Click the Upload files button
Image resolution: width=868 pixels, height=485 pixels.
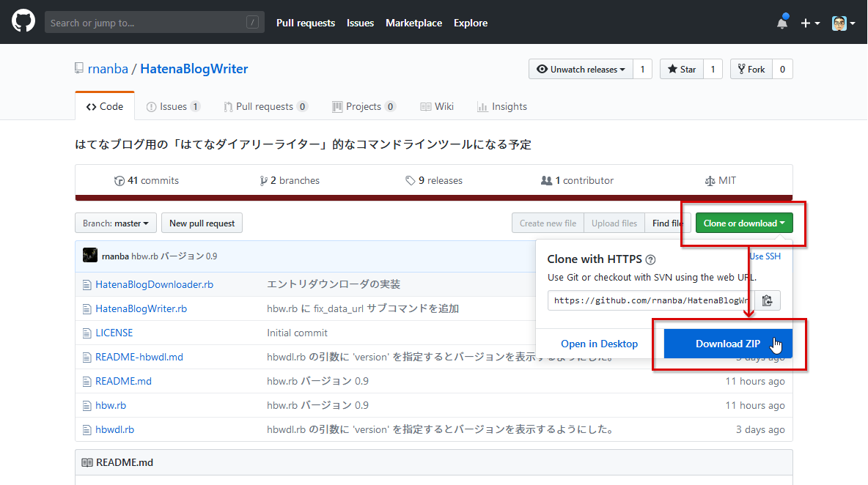614,223
